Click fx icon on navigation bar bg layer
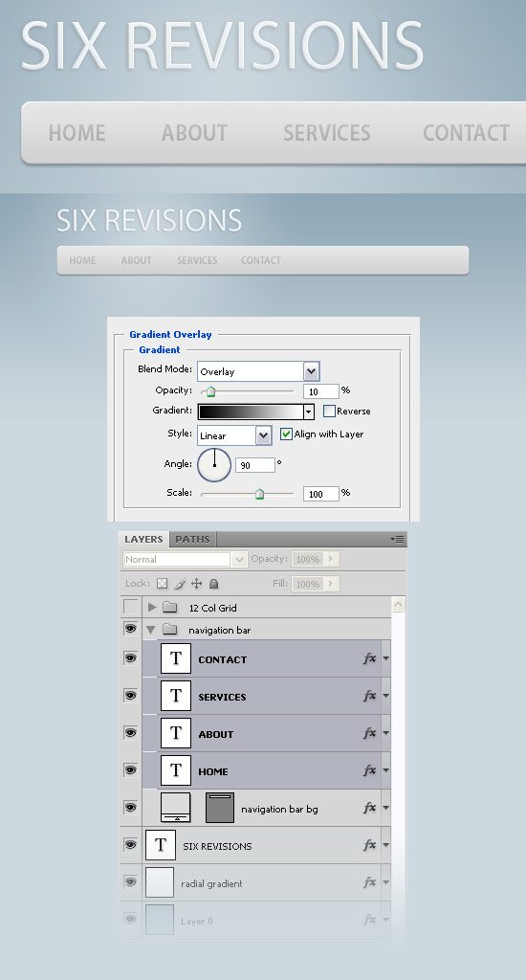Viewport: 526px width, 980px height. click(370, 808)
